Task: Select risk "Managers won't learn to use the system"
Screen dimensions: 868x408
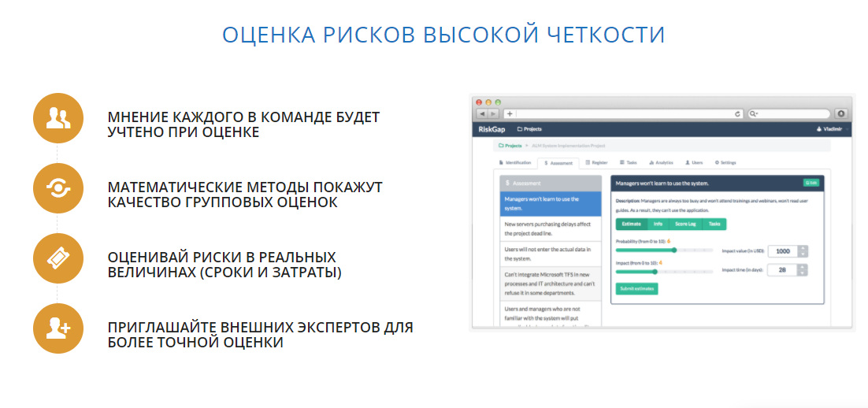Action: click(x=551, y=203)
